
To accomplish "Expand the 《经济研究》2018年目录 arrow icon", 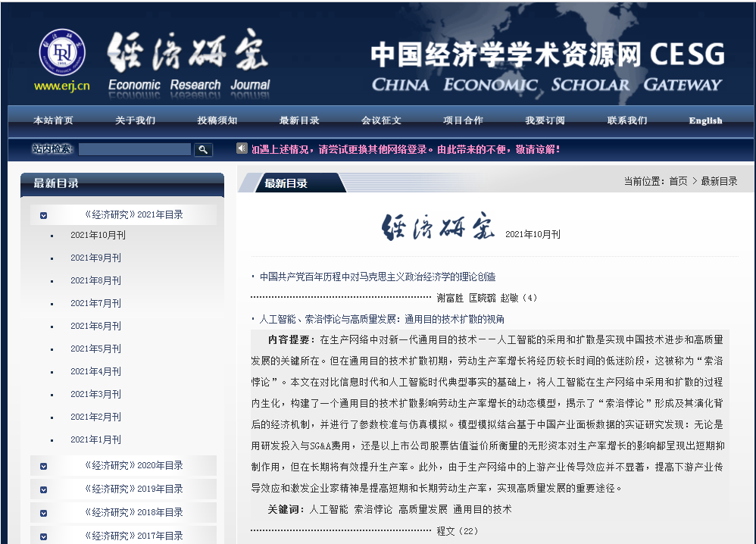I will [44, 513].
